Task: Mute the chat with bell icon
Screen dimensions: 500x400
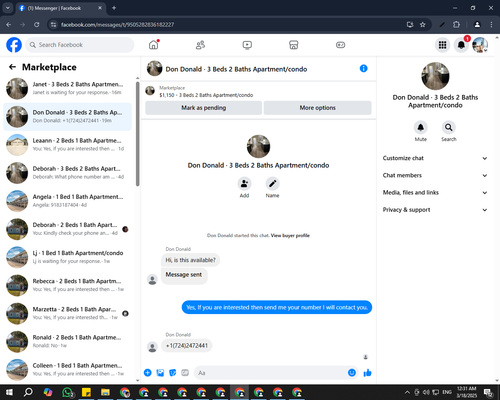Action: (421, 127)
